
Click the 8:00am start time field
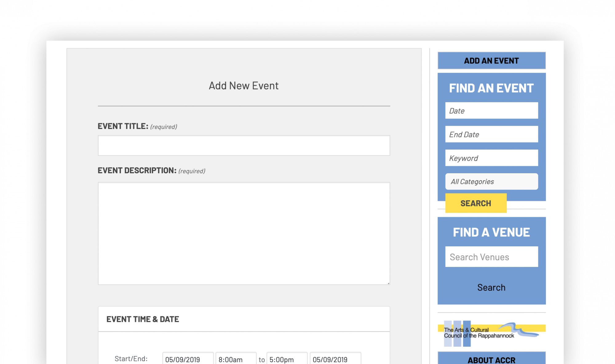(x=236, y=359)
